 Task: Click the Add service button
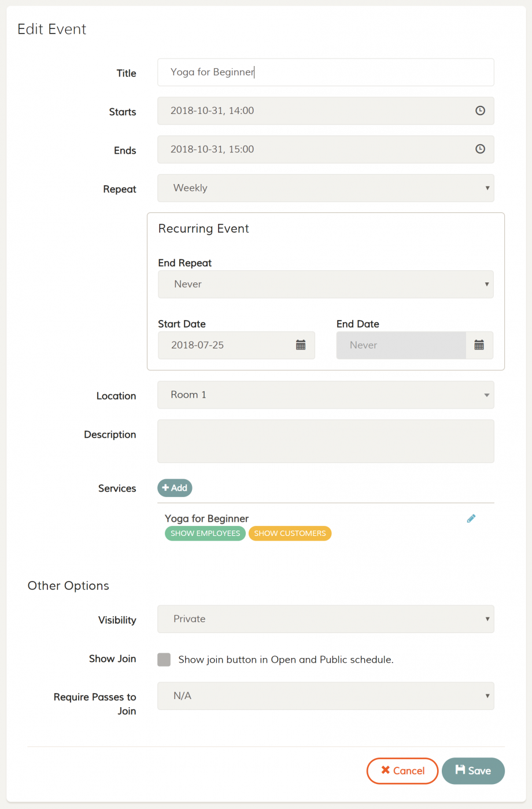[x=175, y=488]
